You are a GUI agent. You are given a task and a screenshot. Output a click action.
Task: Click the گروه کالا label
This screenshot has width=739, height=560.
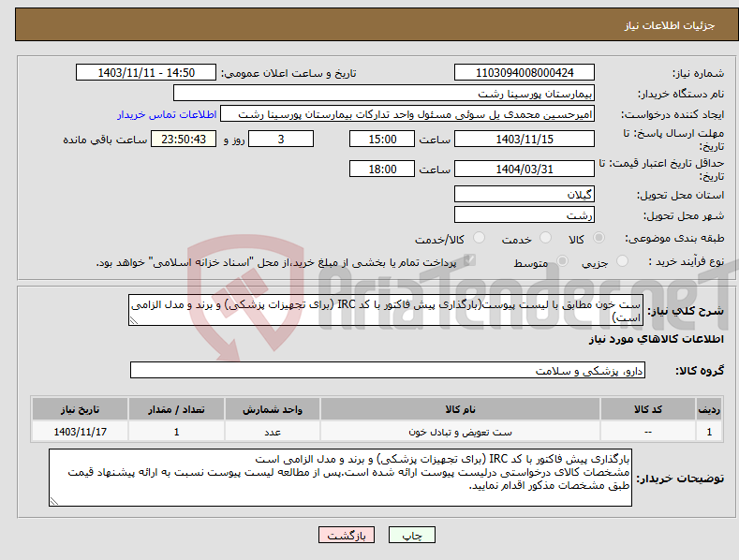click(x=700, y=371)
